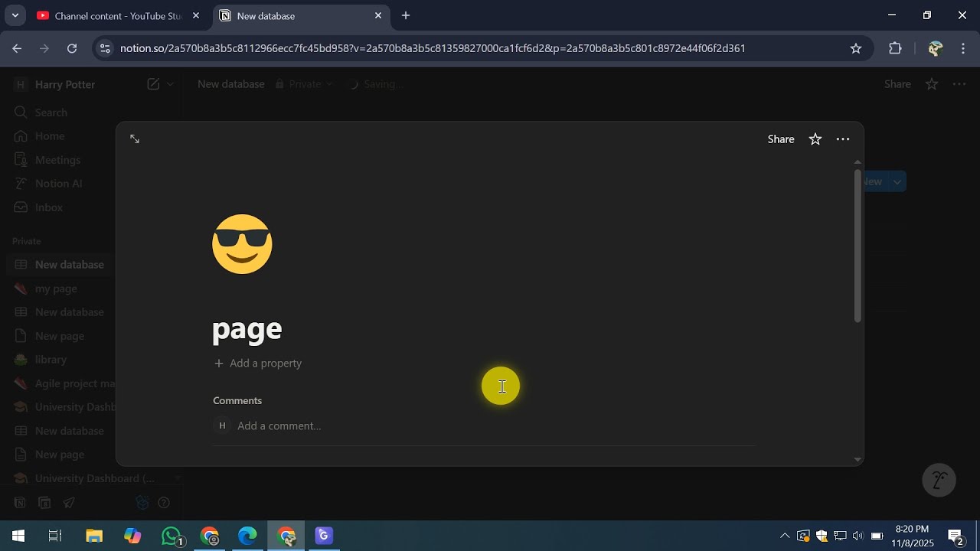Change the sunglasses emoji page icon
980x551 pixels.
tap(242, 244)
